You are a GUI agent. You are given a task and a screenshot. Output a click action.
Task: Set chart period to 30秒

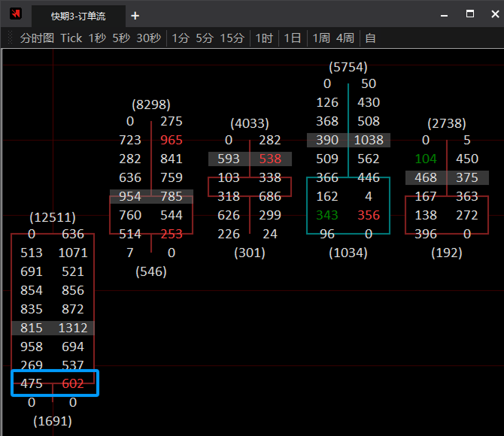(148, 38)
